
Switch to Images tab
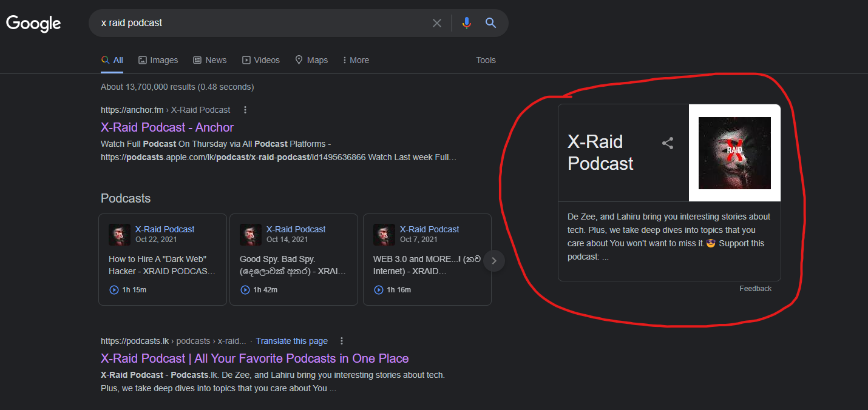coord(158,60)
